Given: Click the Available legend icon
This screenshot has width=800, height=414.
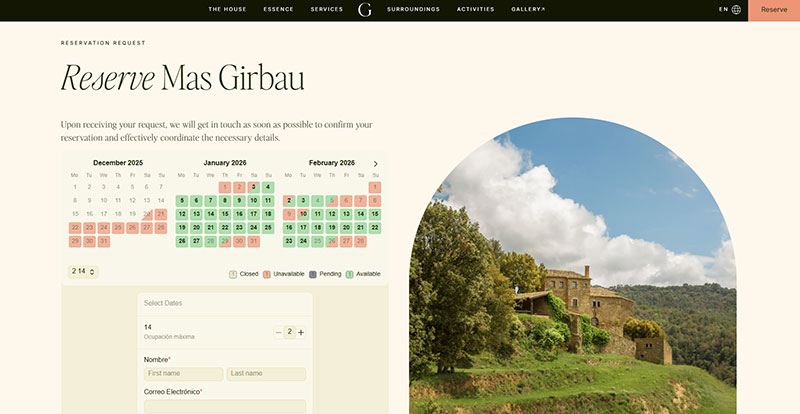Looking at the screenshot, I should coord(349,274).
